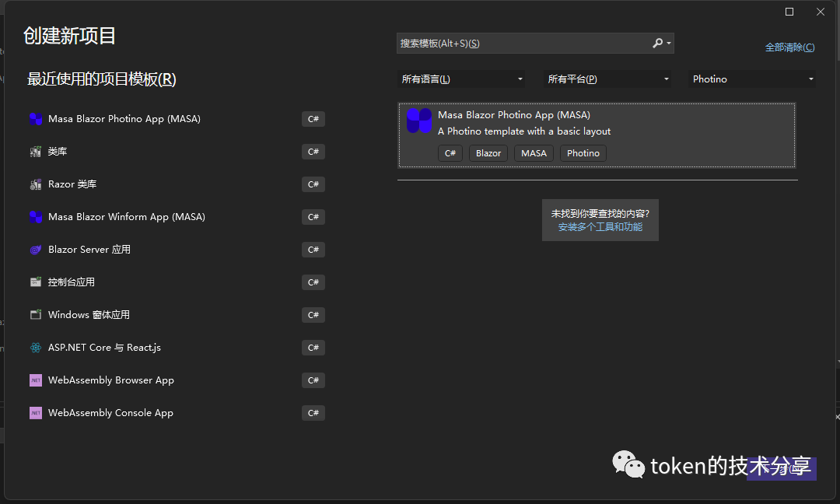Click the class library (类库) icon
840x504 pixels.
point(35,152)
